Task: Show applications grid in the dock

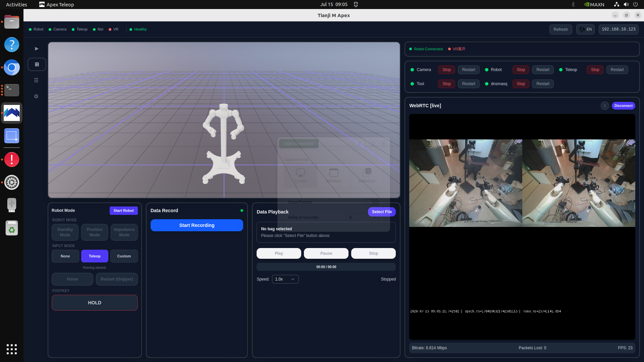Action: pyautogui.click(x=12, y=349)
